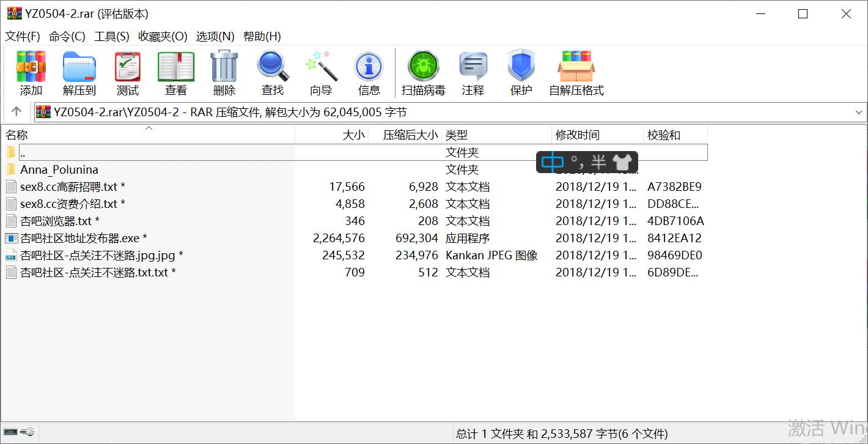The height and width of the screenshot is (444, 868).
Task: Click the 自解压格式 (SFX) icon
Action: [x=576, y=66]
